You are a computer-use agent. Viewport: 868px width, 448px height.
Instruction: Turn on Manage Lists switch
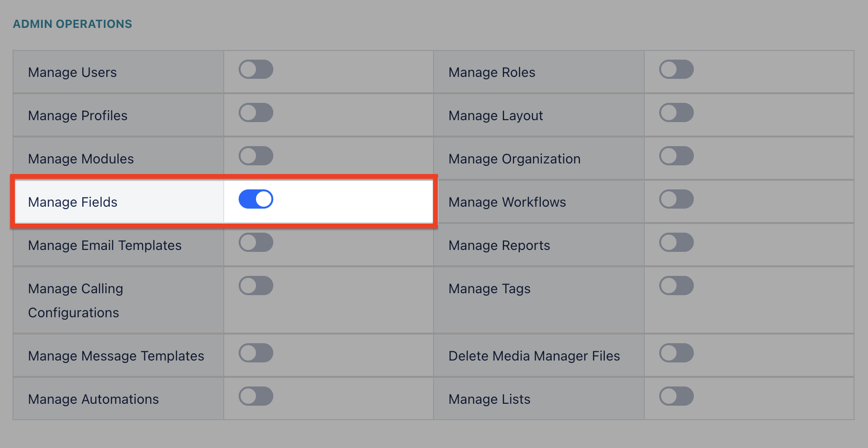tap(677, 396)
